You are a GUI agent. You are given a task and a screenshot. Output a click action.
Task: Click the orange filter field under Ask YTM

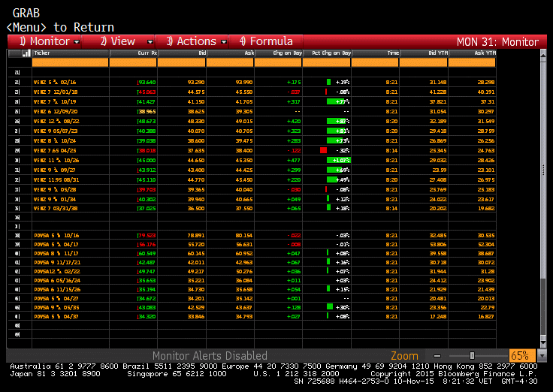pos(472,62)
